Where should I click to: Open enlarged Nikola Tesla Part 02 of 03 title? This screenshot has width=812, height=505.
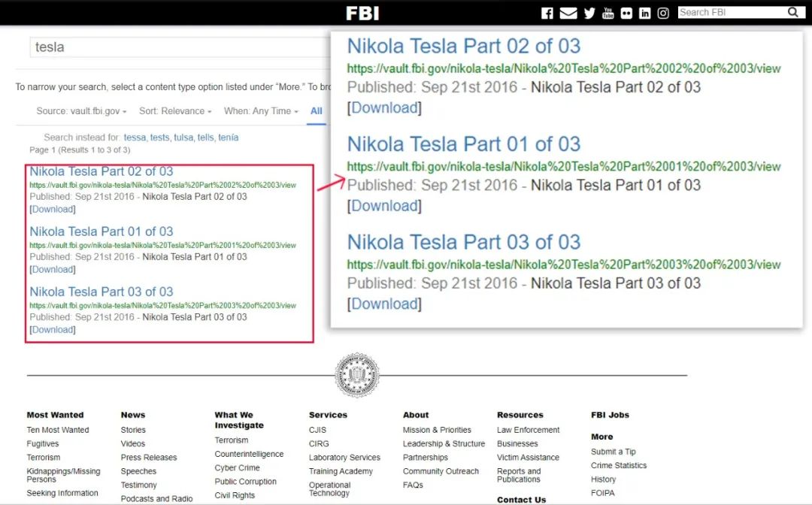tap(464, 46)
